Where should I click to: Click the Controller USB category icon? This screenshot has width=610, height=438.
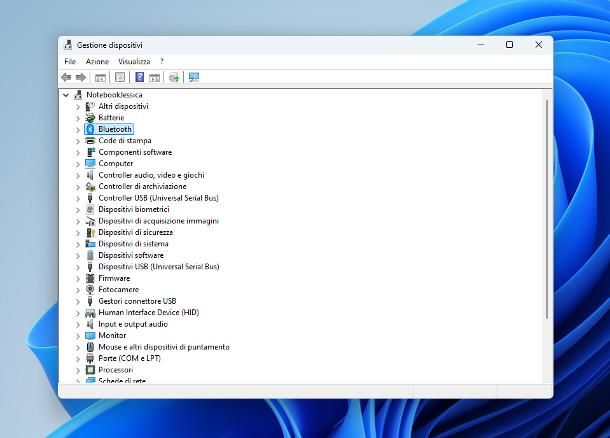(90, 198)
